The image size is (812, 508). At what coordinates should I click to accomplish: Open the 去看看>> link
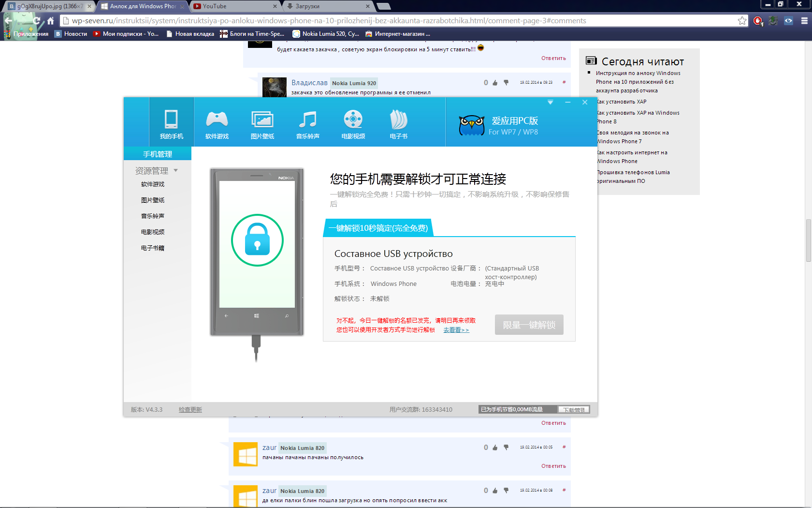pos(456,330)
